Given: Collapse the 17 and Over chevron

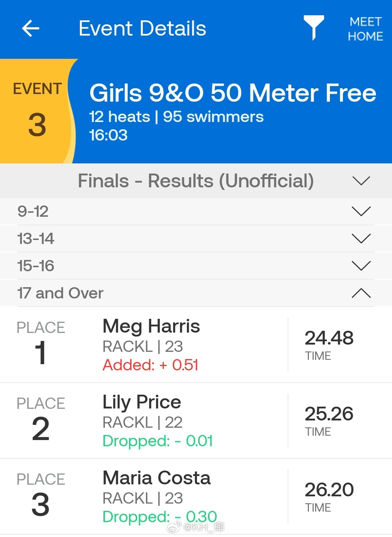Looking at the screenshot, I should pyautogui.click(x=361, y=293).
